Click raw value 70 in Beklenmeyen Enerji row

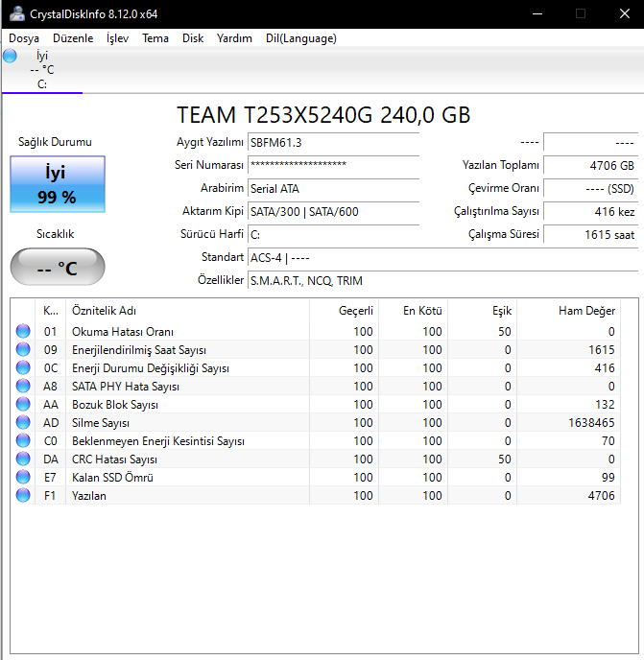608,440
